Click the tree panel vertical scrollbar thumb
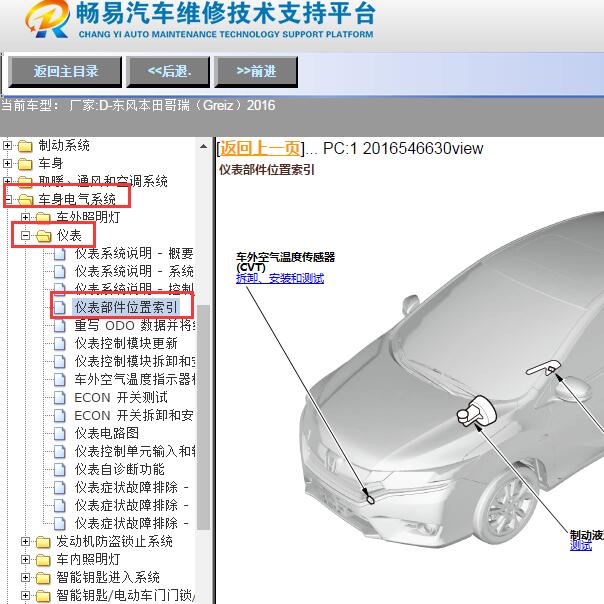 [203, 418]
